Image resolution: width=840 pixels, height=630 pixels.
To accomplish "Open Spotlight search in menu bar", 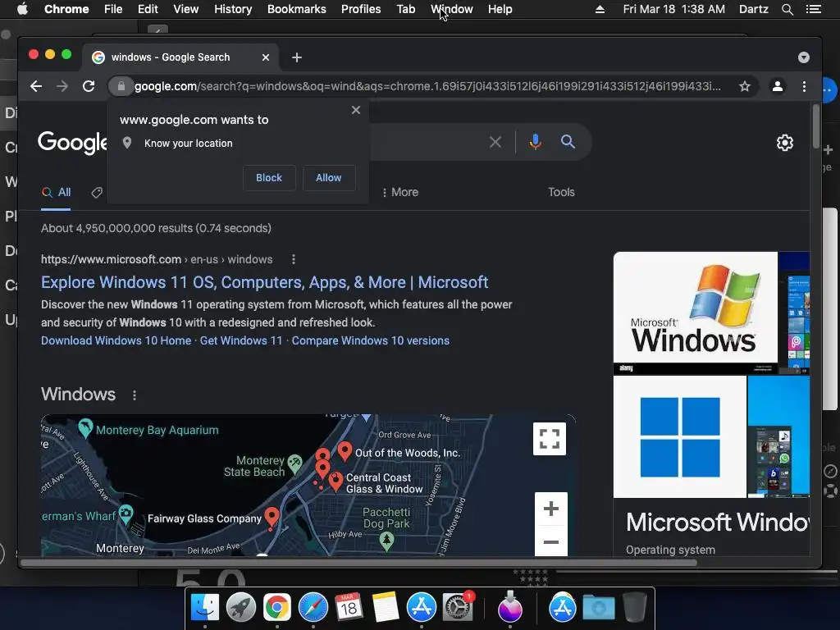I will tap(787, 9).
